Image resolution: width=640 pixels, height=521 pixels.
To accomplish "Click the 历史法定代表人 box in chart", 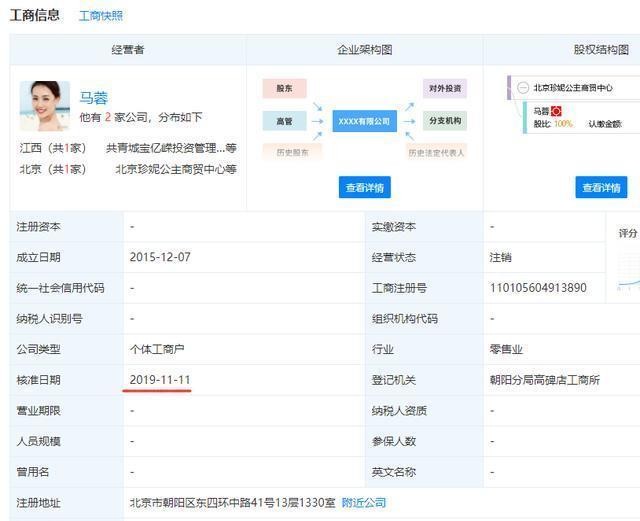I will [436, 152].
